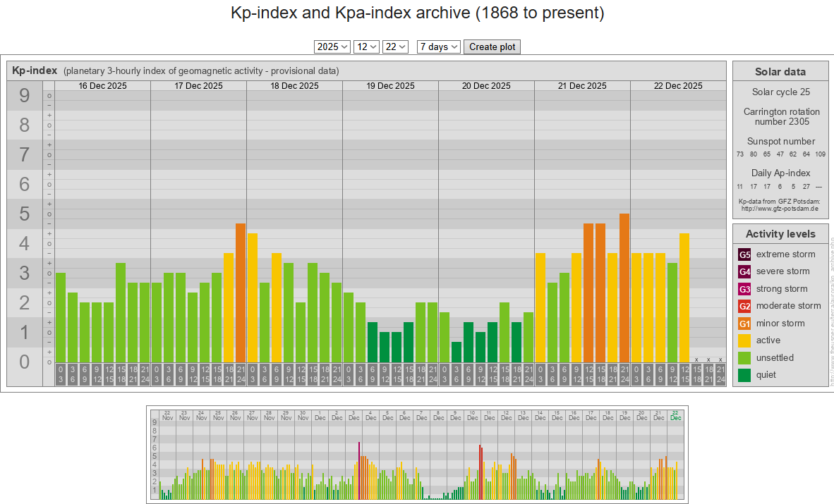Click the orange 21-24h bar on 17 Dec

tap(241, 293)
